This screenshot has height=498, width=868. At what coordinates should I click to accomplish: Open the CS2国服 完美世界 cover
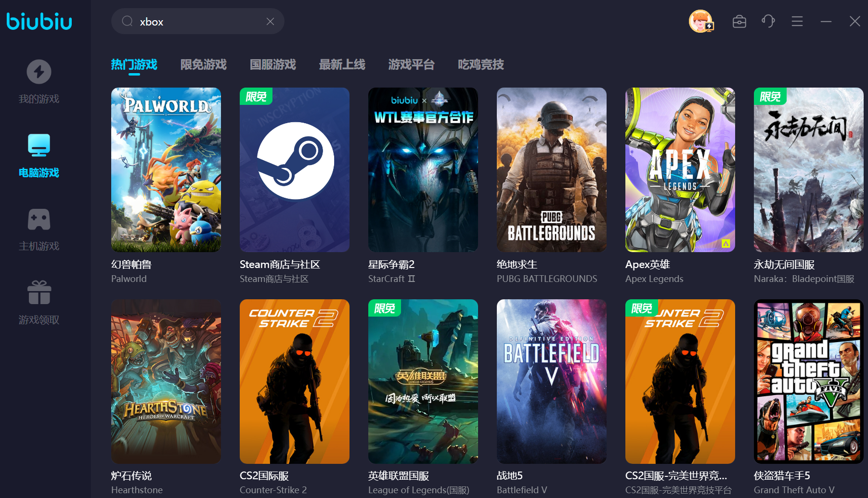click(680, 382)
